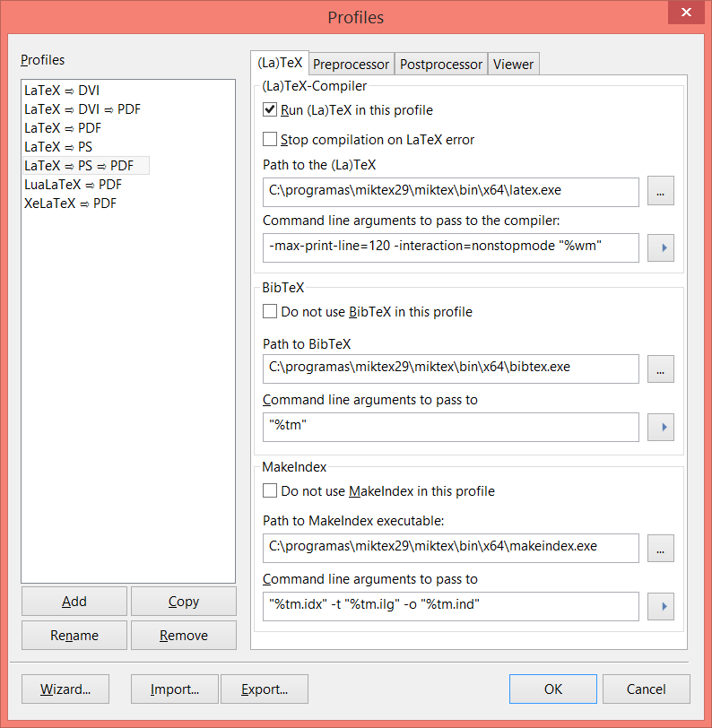This screenshot has width=712, height=728.
Task: Switch to the Postprocessor tab
Action: coord(440,64)
